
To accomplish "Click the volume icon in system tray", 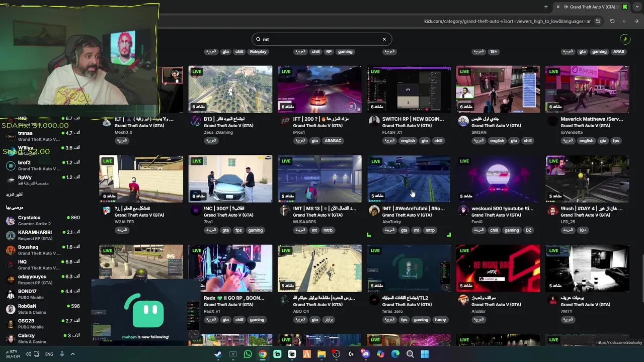I will click(28, 354).
